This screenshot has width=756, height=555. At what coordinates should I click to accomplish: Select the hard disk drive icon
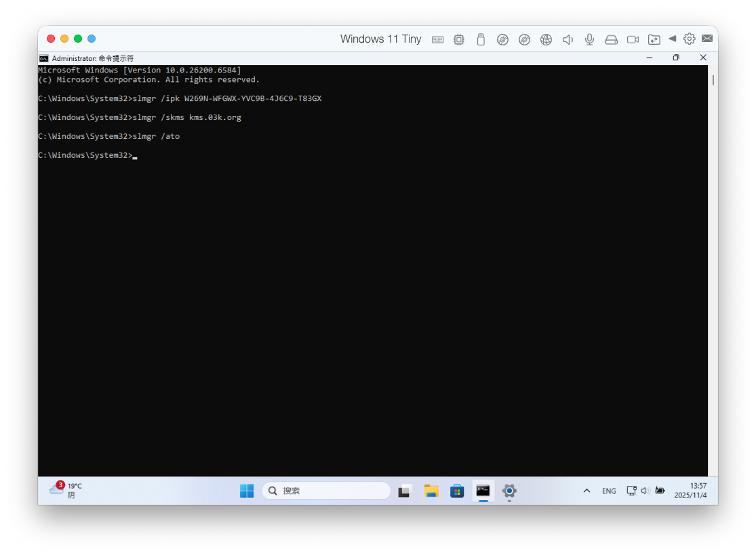coord(611,39)
